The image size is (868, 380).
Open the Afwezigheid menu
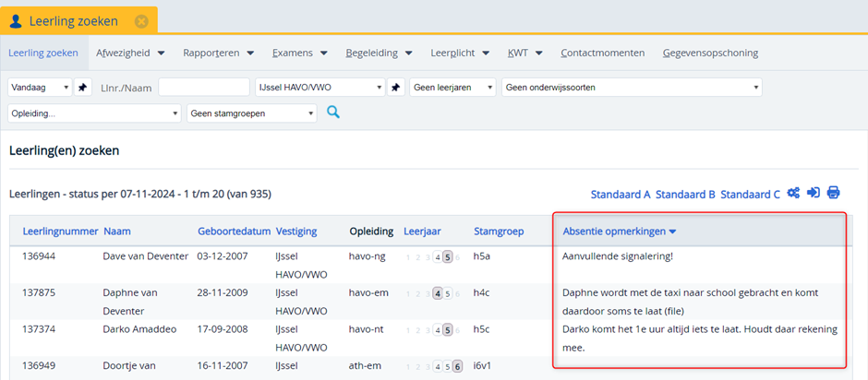click(130, 53)
